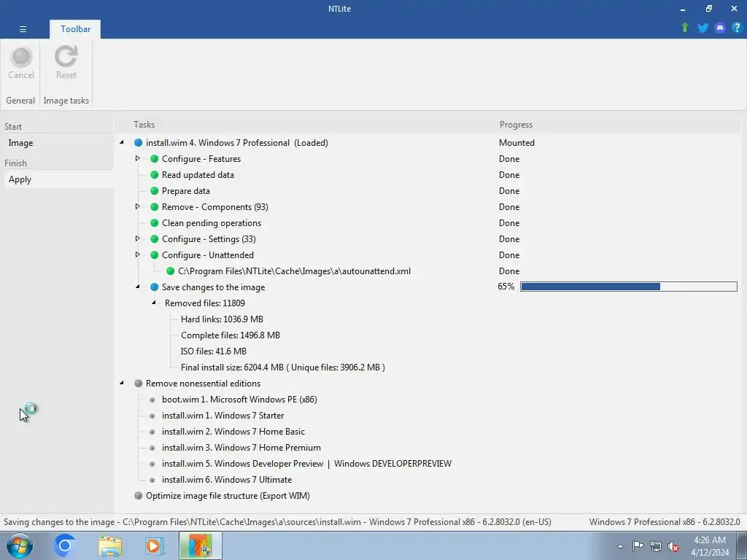The width and height of the screenshot is (747, 560).
Task: Open the Twitter bird icon
Action: click(x=703, y=28)
